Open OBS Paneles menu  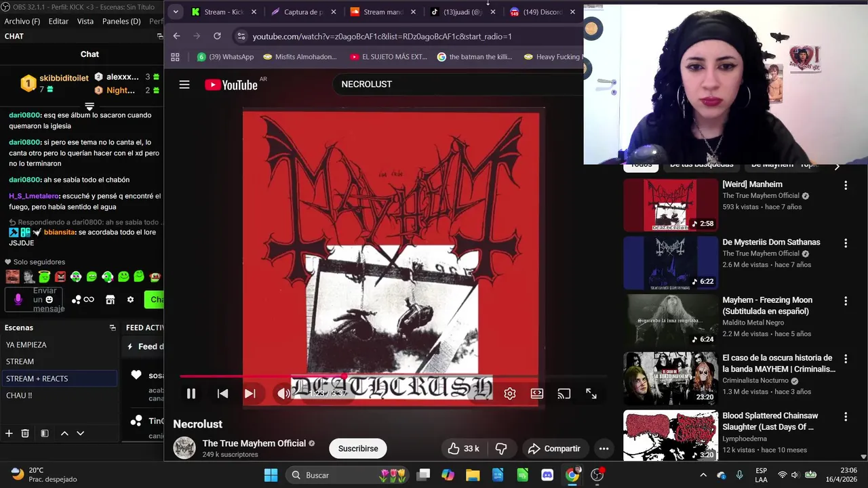(x=121, y=21)
